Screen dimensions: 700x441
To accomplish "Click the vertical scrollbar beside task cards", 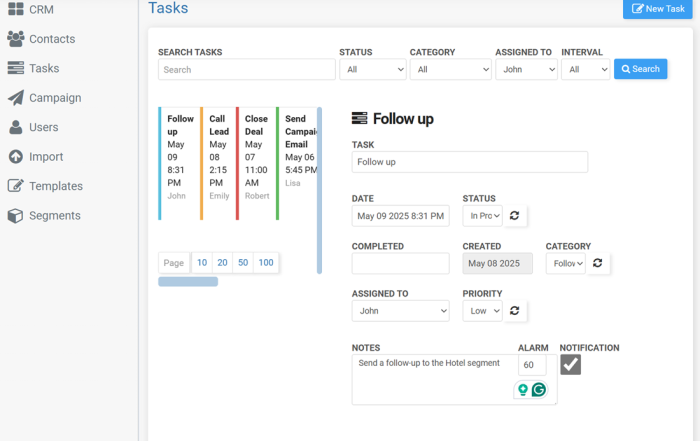I will pos(319,190).
